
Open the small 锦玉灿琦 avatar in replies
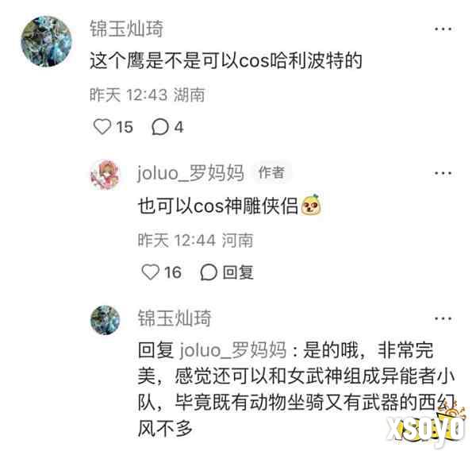(105, 320)
